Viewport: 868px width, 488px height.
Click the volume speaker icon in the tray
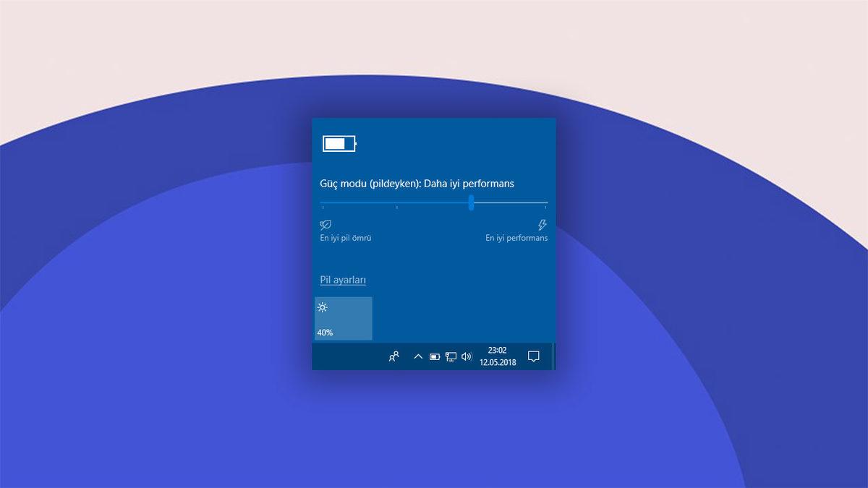click(x=467, y=356)
